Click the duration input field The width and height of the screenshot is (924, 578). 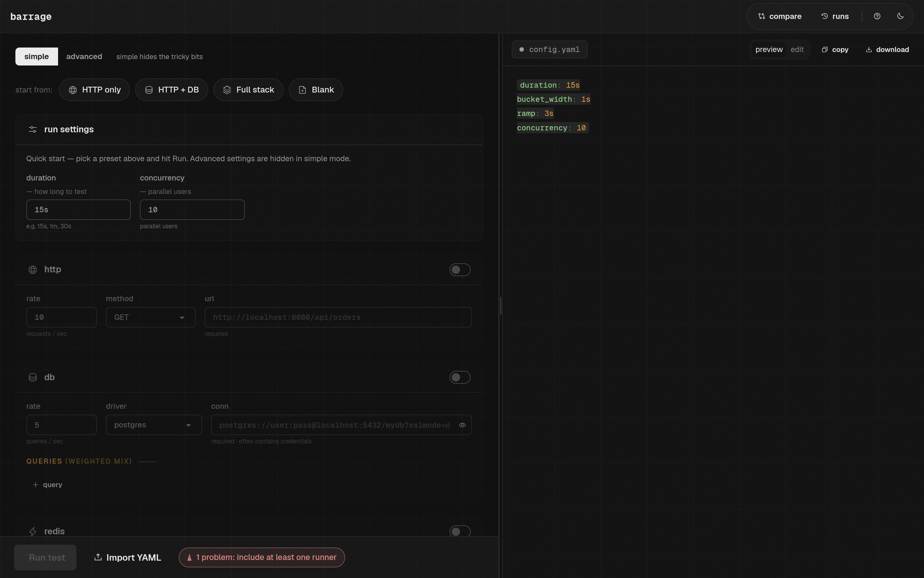[x=78, y=209]
